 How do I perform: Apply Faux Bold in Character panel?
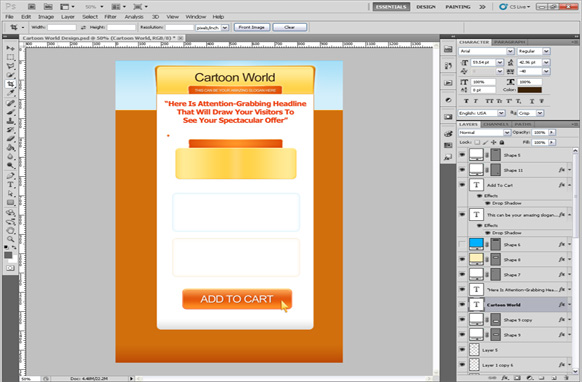coord(466,101)
